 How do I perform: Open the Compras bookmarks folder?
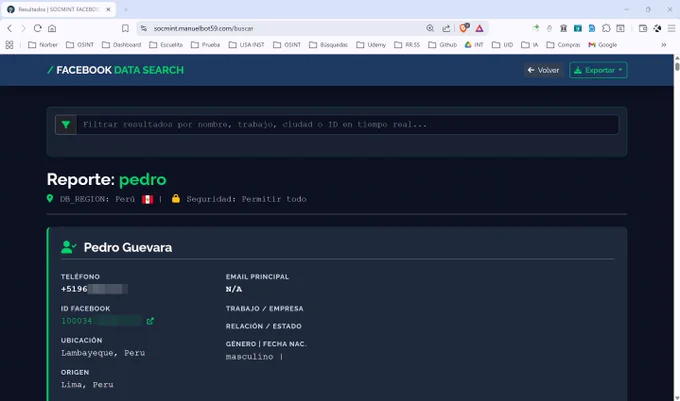563,45
